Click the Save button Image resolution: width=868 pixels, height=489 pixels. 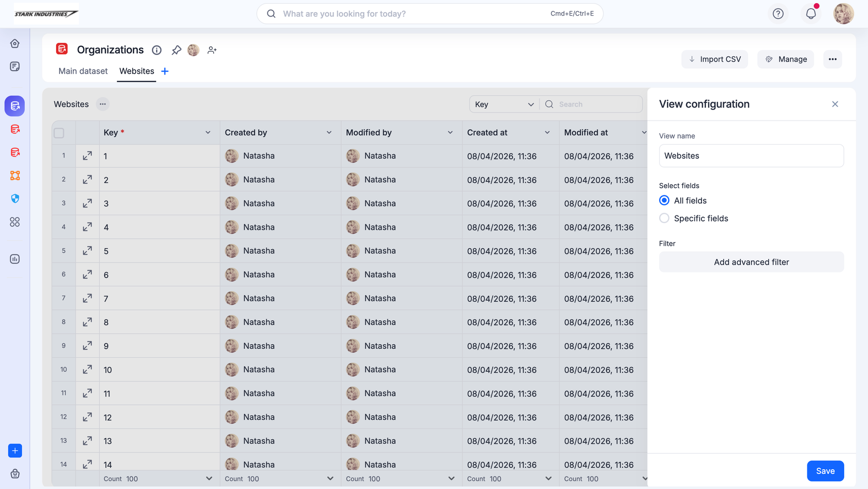tap(825, 471)
